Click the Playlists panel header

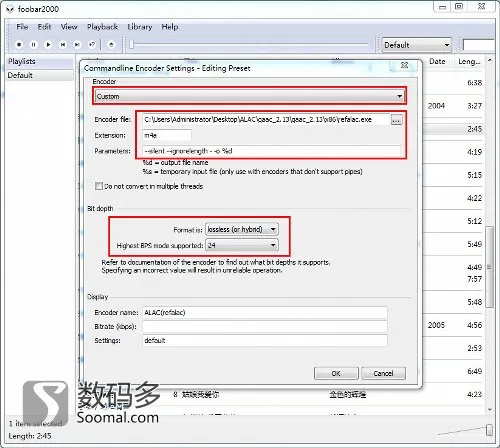pyautogui.click(x=39, y=61)
